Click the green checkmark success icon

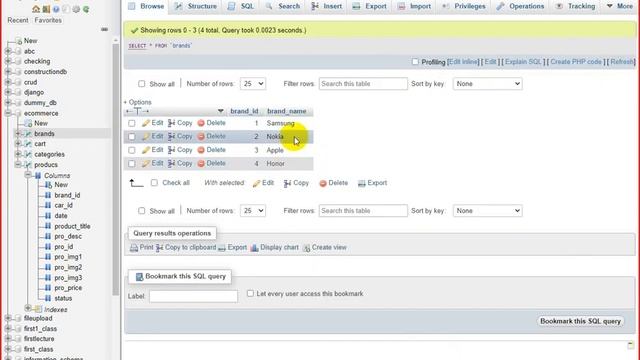pos(134,30)
